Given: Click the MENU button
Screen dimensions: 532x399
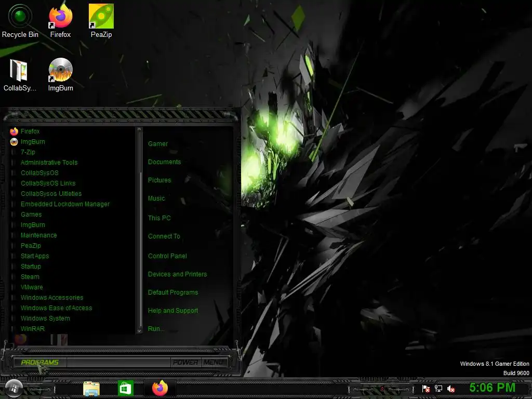Looking at the screenshot, I should 214,362.
